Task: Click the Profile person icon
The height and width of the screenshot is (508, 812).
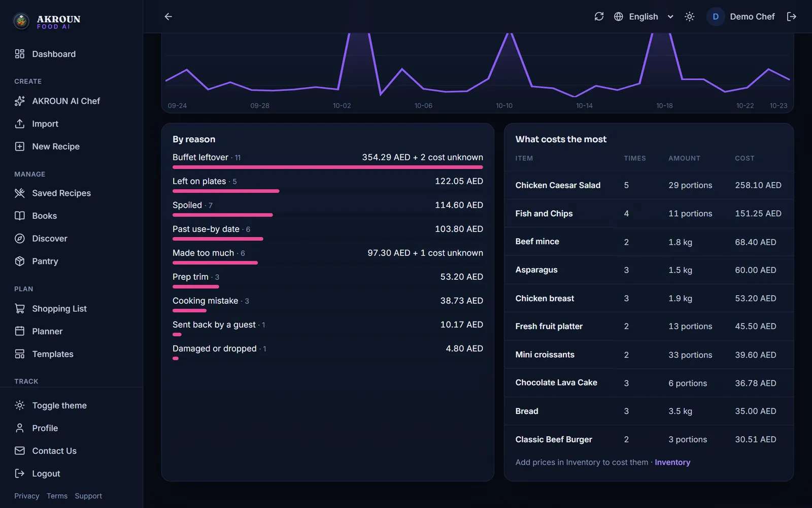Action: [x=20, y=428]
